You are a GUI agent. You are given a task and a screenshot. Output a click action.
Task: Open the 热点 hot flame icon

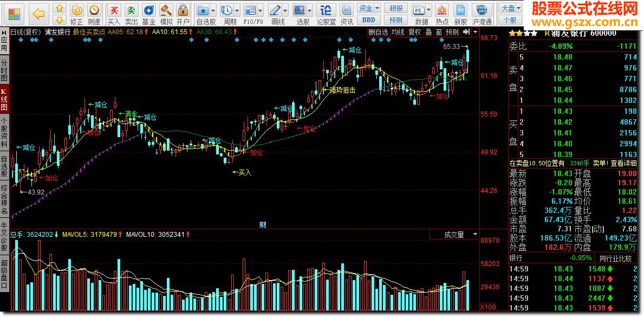click(x=442, y=10)
